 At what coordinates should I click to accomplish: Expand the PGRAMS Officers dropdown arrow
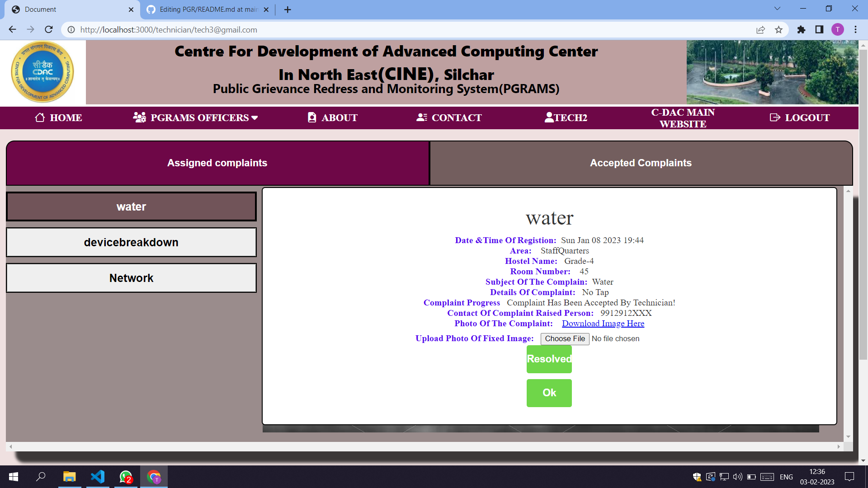click(255, 118)
